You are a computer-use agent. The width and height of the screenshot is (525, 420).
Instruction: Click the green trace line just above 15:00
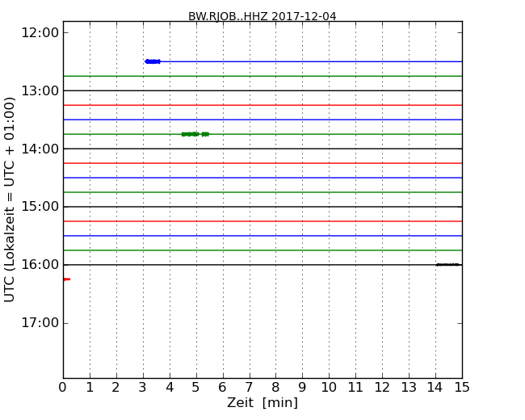pyautogui.click(x=262, y=192)
